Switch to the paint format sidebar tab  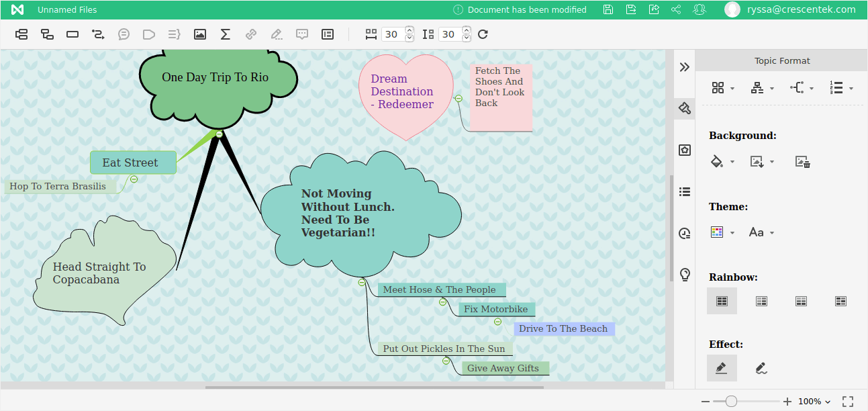[684, 108]
